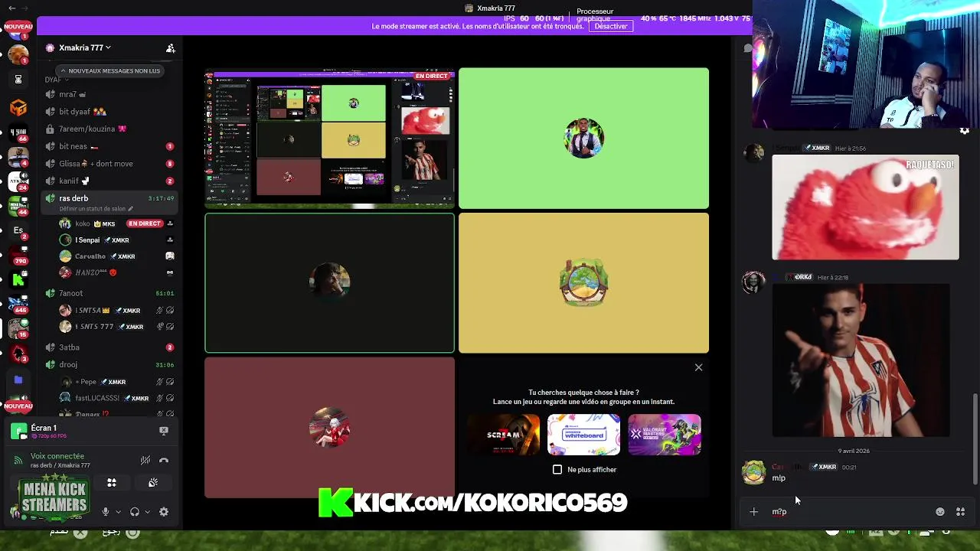Image resolution: width=980 pixels, height=551 pixels.
Task: Open locked 7areem/kouzina channel
Action: (x=109, y=129)
